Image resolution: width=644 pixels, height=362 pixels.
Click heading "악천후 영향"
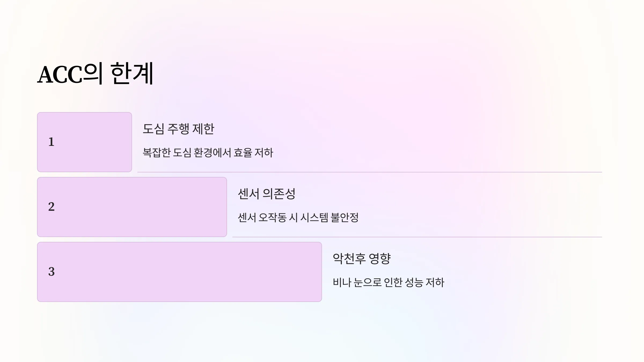[x=362, y=259]
